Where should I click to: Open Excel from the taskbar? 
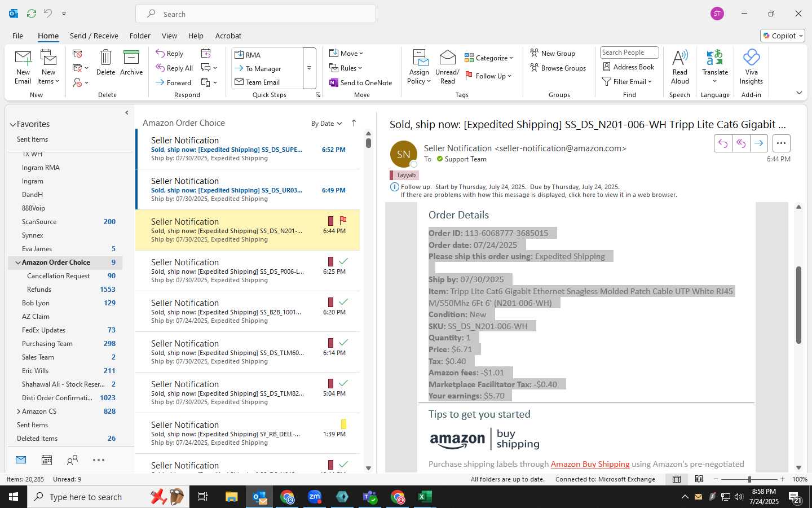425,497
